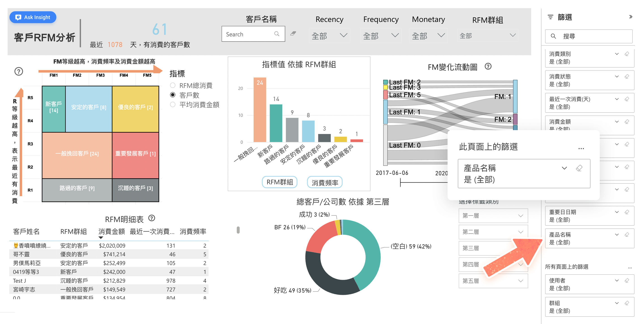Click the eraser icon beside customer name search
Screen dimensions: 644x324
293,33
